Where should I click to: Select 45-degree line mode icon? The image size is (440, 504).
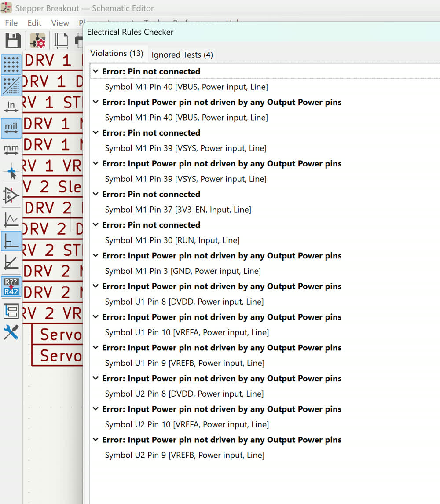coord(11,262)
